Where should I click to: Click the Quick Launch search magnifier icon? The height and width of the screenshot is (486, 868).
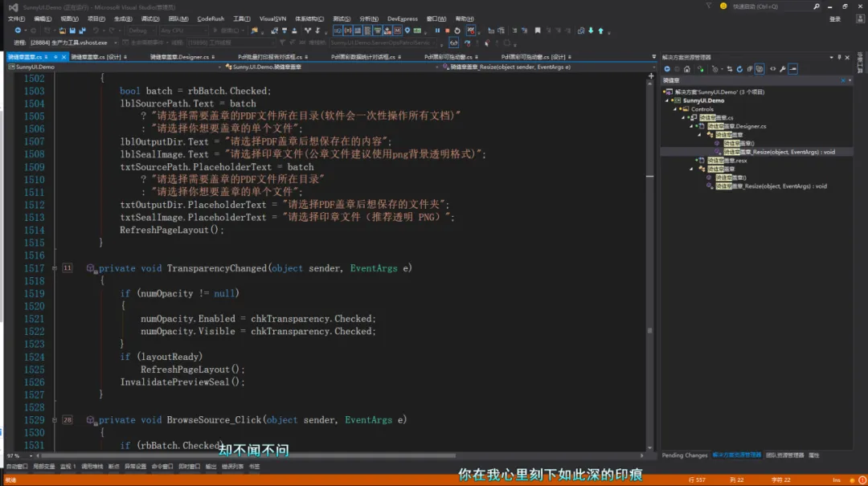pos(817,6)
